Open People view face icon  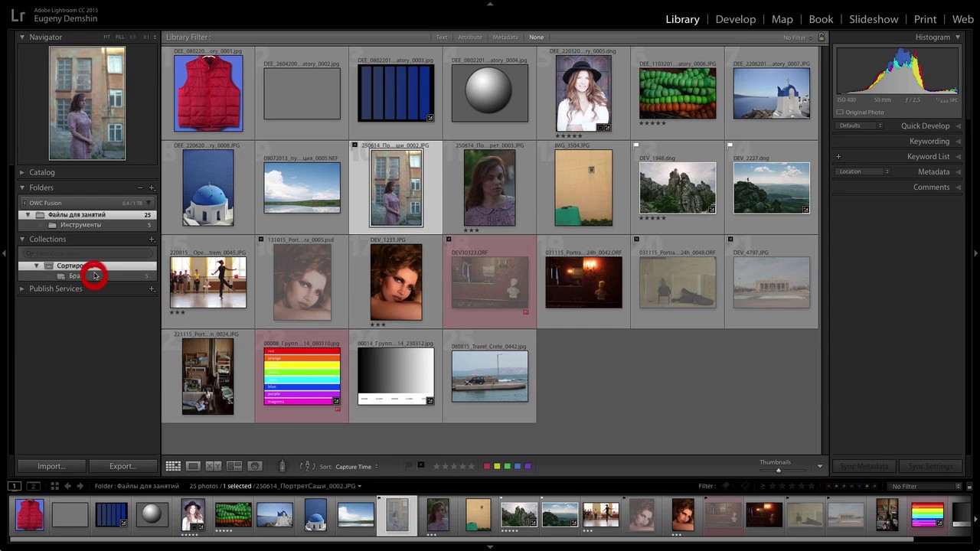pyautogui.click(x=255, y=466)
